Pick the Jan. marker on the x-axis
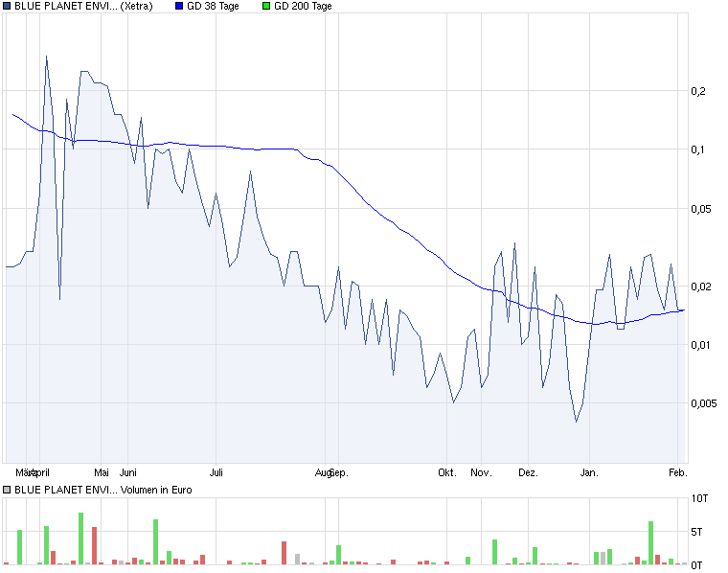728x573 pixels. click(589, 472)
